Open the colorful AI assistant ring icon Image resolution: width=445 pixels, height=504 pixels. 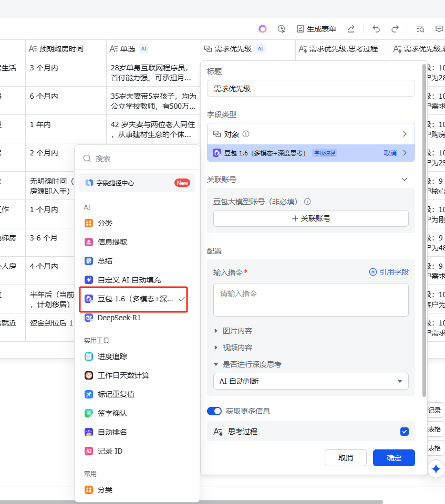(x=263, y=29)
